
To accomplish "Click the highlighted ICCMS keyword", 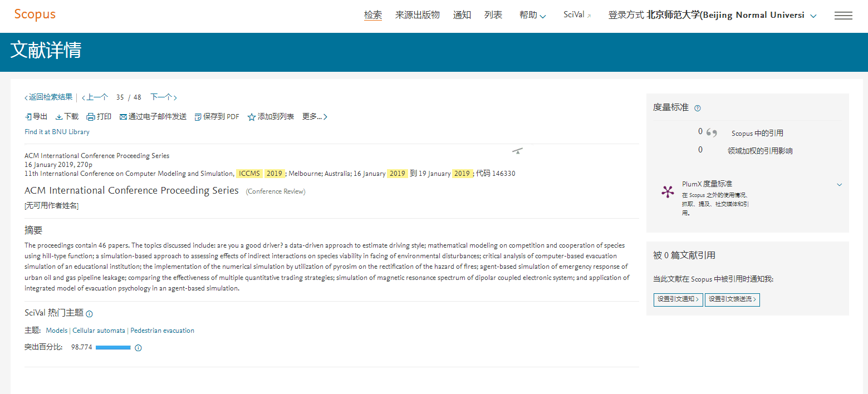I will click(x=249, y=174).
